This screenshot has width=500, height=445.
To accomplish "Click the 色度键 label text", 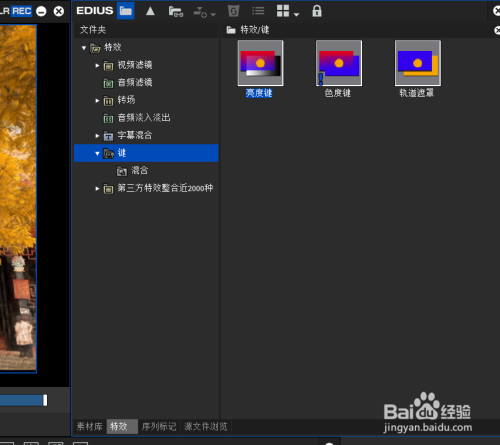I will pos(338,93).
